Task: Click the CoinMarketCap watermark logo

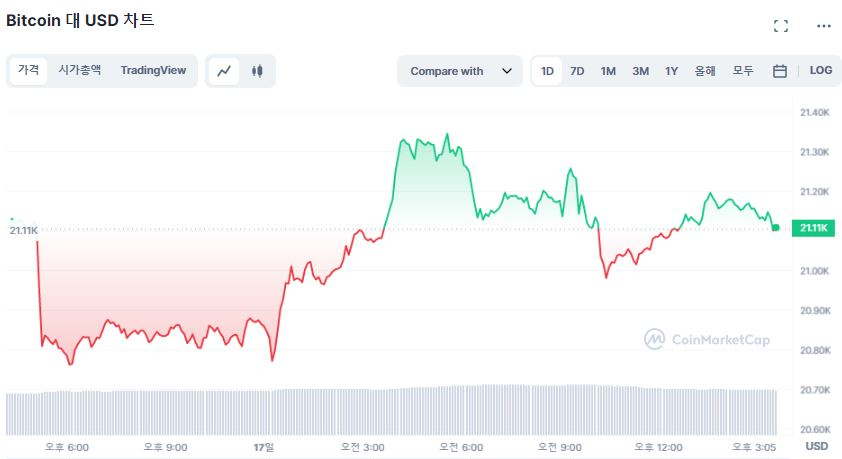Action: [x=707, y=340]
